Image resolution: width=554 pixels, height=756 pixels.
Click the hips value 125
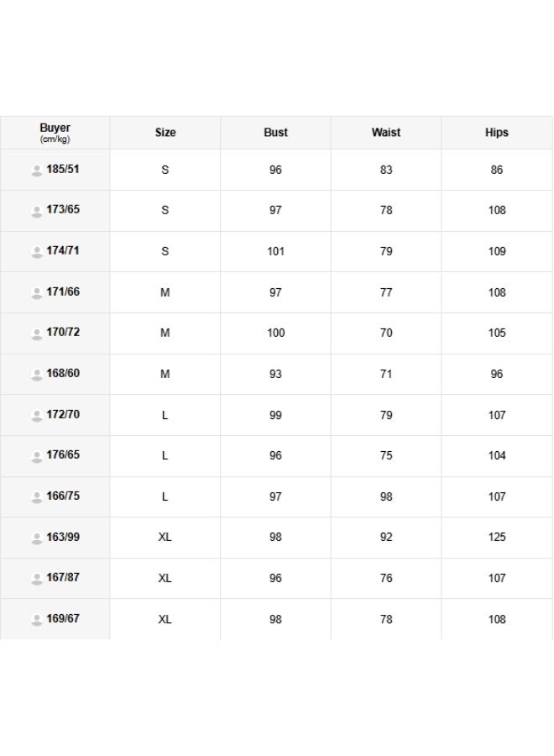497,537
